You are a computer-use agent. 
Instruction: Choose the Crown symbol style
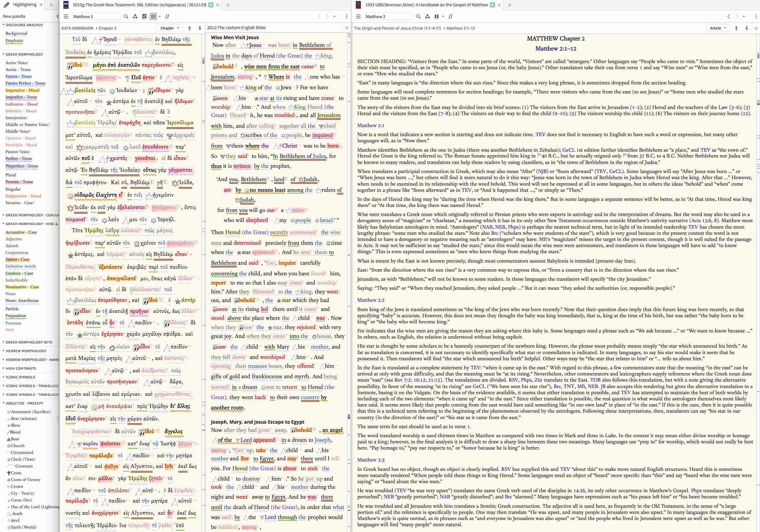click(x=15, y=486)
